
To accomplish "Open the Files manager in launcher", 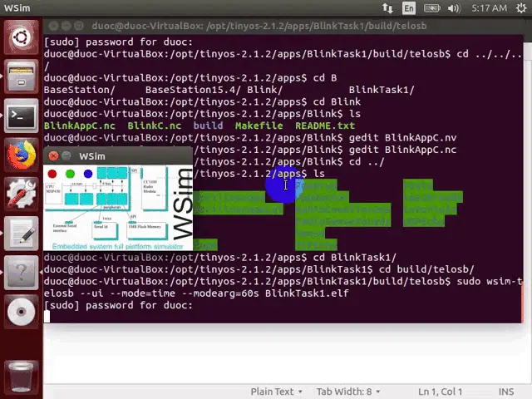I will coord(21,76).
